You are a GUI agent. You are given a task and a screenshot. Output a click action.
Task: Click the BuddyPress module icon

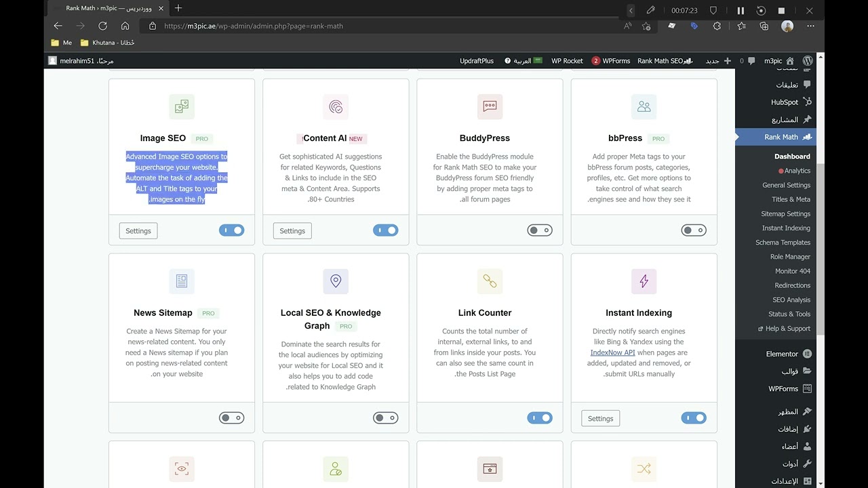490,106
